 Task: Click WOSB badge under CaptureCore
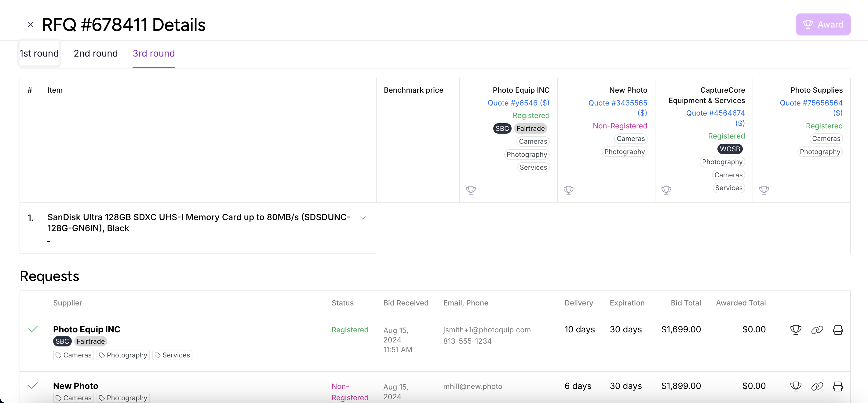(x=730, y=149)
